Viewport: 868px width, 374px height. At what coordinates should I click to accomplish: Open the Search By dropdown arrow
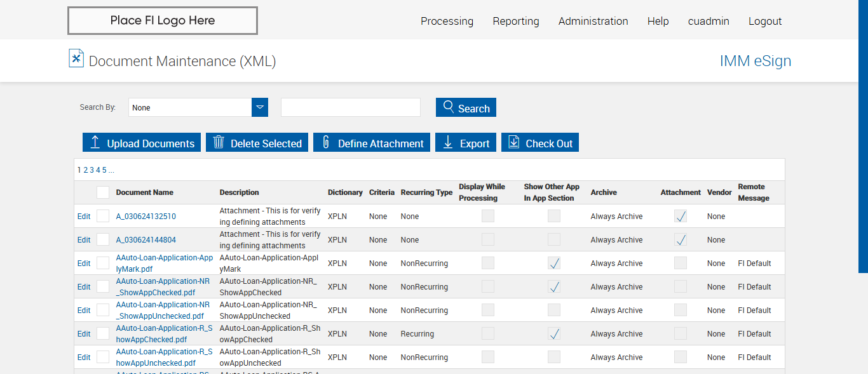pos(260,107)
